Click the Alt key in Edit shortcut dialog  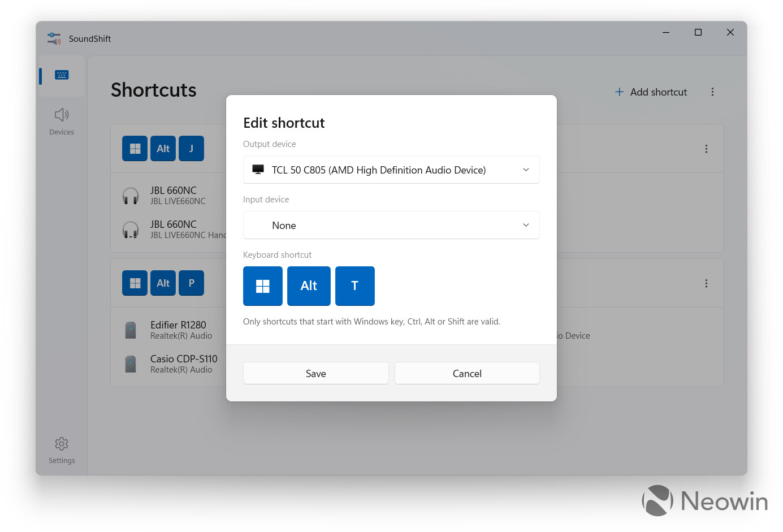point(309,286)
